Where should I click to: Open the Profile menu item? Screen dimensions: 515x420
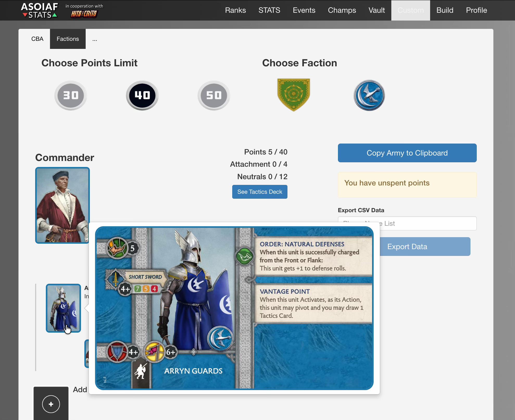pos(476,10)
